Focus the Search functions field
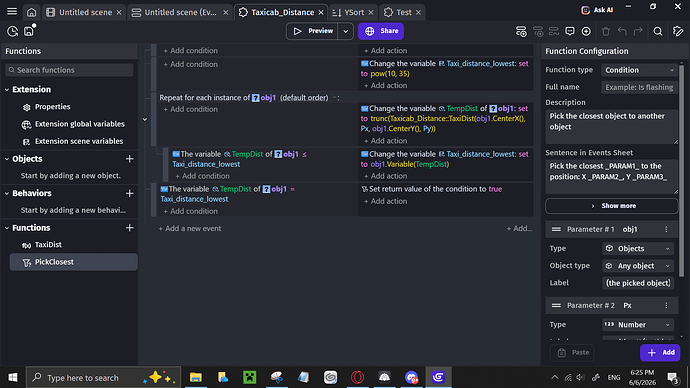The width and height of the screenshot is (690, 388). (x=69, y=70)
